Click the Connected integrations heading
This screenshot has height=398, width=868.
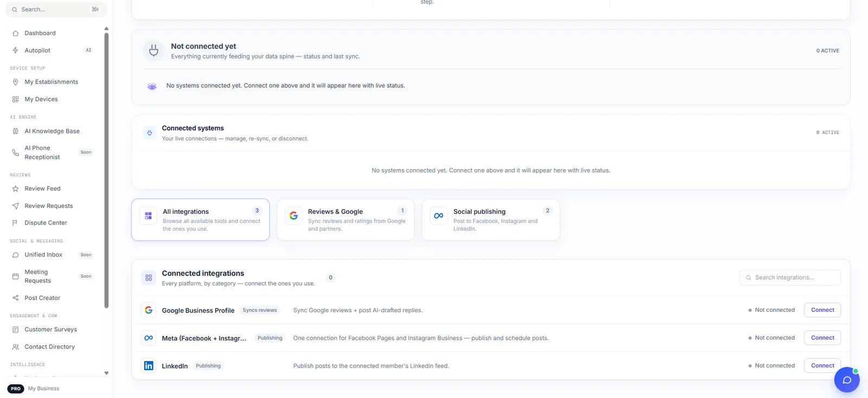(203, 273)
